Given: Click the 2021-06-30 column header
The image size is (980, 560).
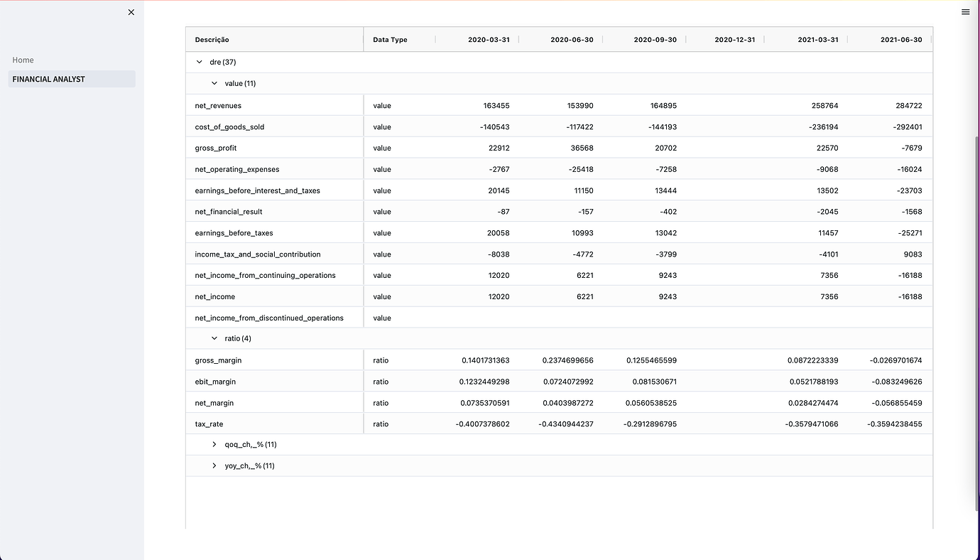Looking at the screenshot, I should point(901,39).
